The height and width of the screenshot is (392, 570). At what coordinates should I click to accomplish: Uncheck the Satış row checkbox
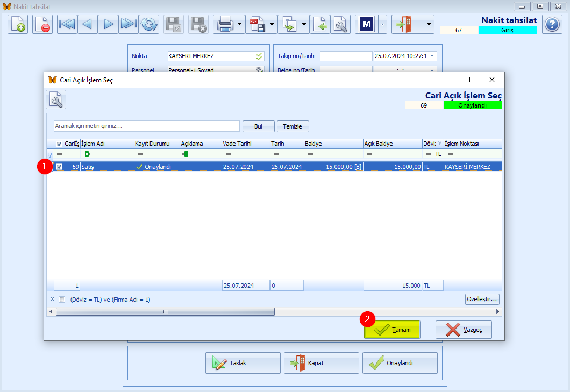pos(59,167)
